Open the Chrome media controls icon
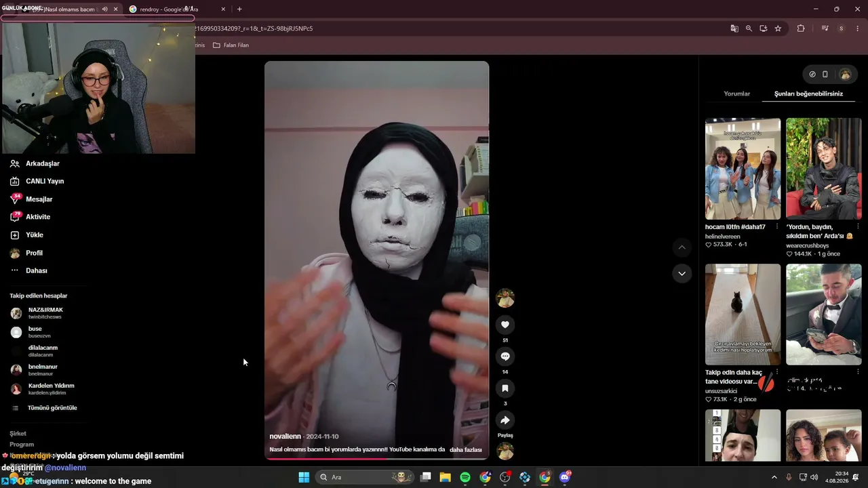868x488 pixels. [825, 28]
